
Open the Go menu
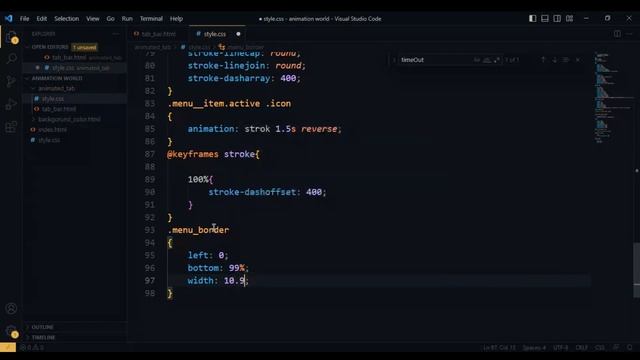(110, 18)
